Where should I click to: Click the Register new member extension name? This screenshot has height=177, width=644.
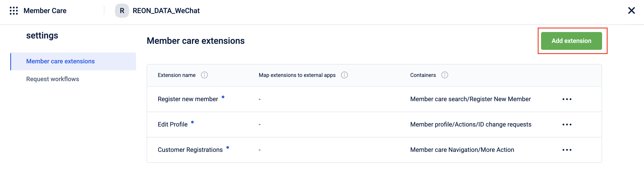(188, 99)
